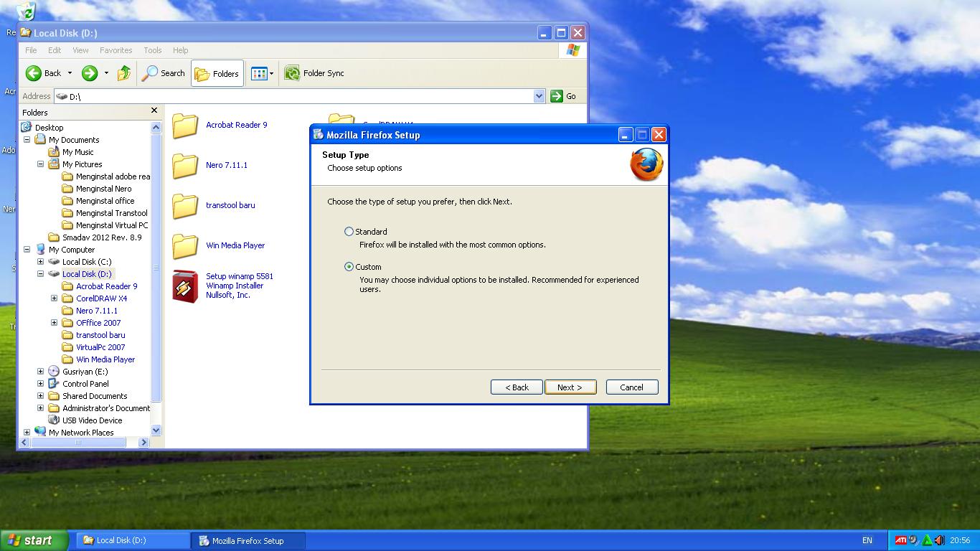The width and height of the screenshot is (980, 551).
Task: Open the Forward history dropdown arrow
Action: click(x=106, y=73)
